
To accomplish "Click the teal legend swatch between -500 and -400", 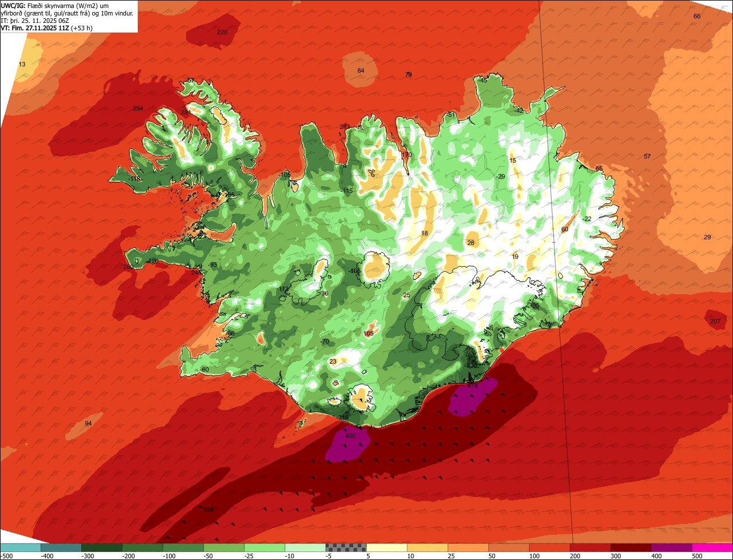I will [x=20, y=547].
